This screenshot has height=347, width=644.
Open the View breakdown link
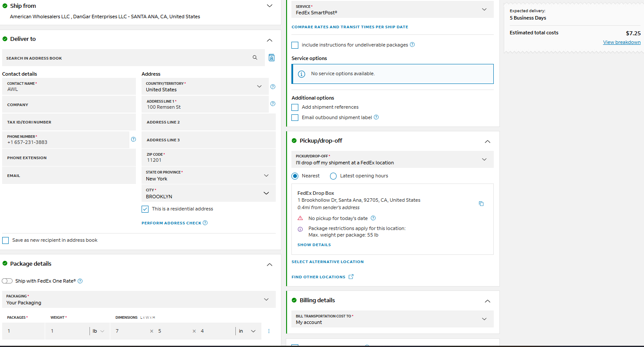621,42
